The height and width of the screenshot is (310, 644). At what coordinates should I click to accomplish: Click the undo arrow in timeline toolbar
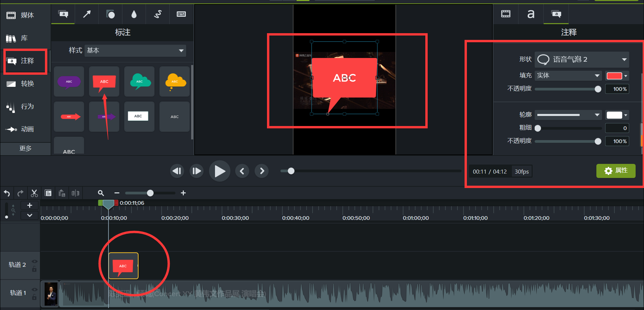(x=7, y=193)
